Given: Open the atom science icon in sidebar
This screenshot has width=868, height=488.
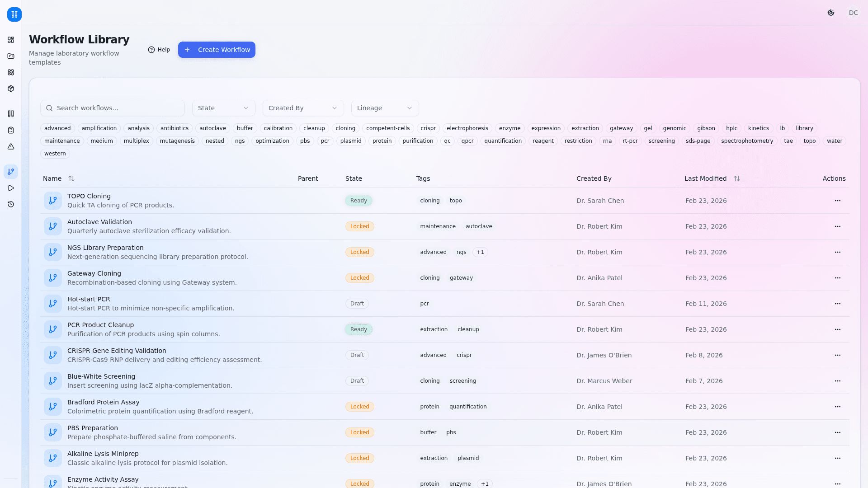Looking at the screenshot, I should [11, 72].
